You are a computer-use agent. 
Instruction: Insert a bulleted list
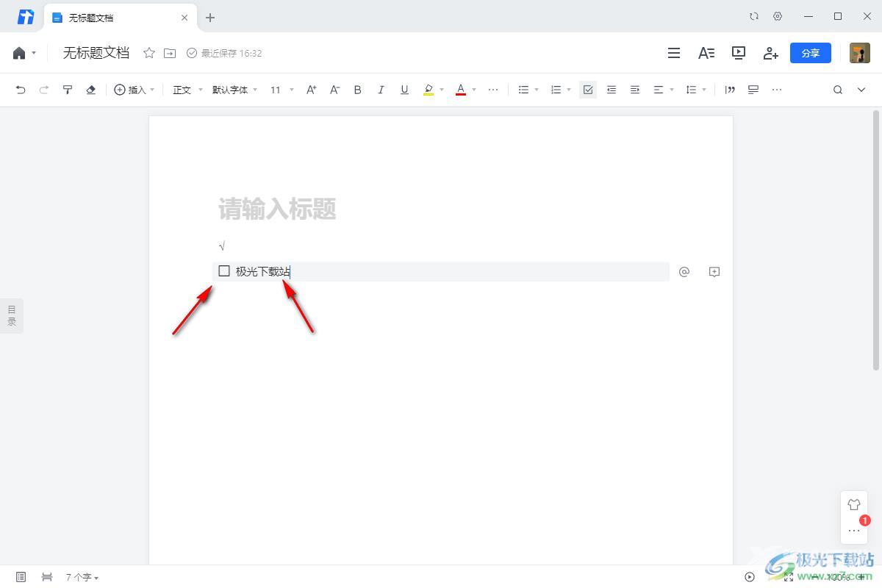pyautogui.click(x=524, y=90)
